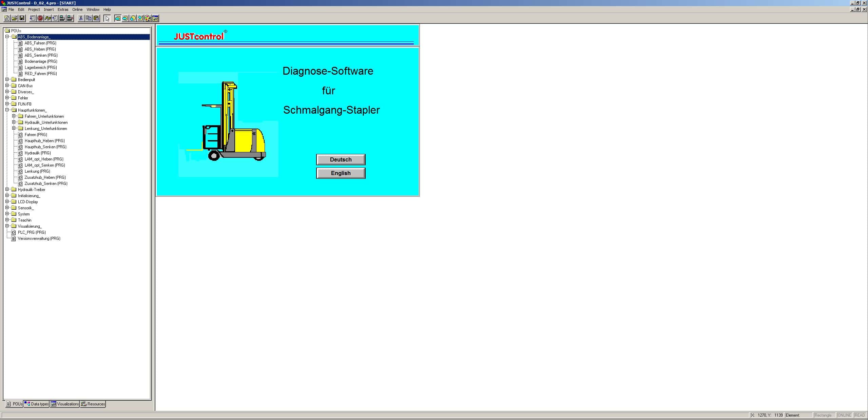Image resolution: width=868 pixels, height=420 pixels.
Task: Select Versionsverwaltung (PRG) in tree
Action: 39,238
